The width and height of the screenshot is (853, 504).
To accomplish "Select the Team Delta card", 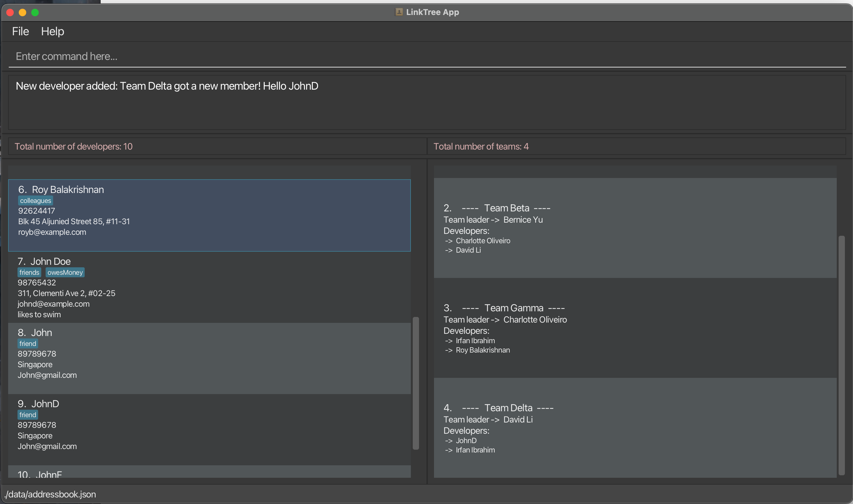I will (x=635, y=428).
